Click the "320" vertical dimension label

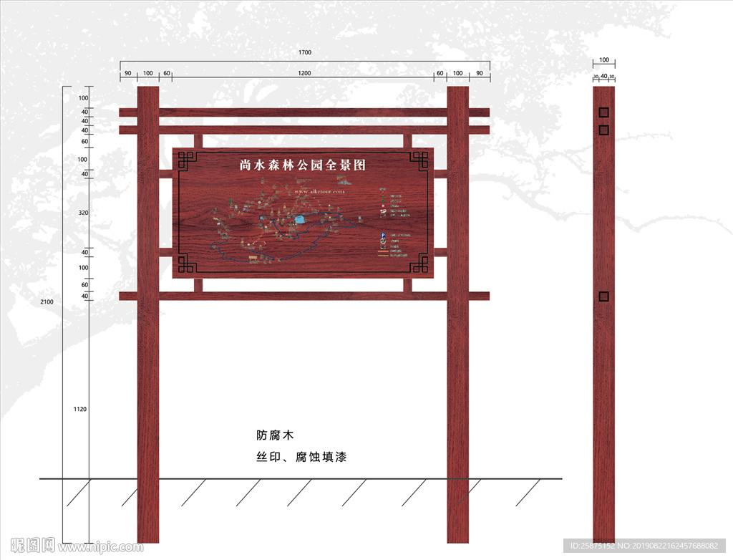[x=83, y=213]
